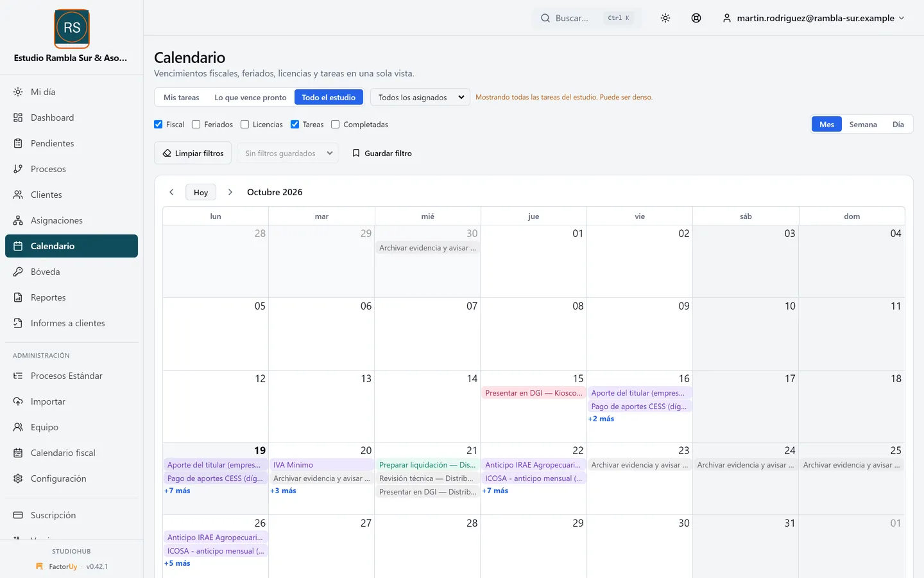Image resolution: width=924 pixels, height=578 pixels.
Task: Open Presentar en DGI event on 15
Action: point(533,393)
